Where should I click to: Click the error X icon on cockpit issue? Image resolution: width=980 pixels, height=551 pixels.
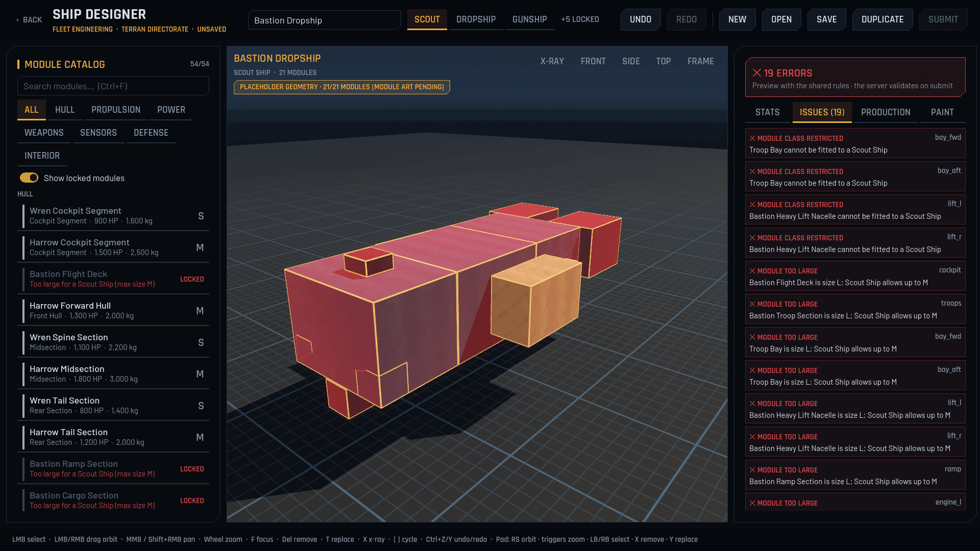(x=752, y=271)
